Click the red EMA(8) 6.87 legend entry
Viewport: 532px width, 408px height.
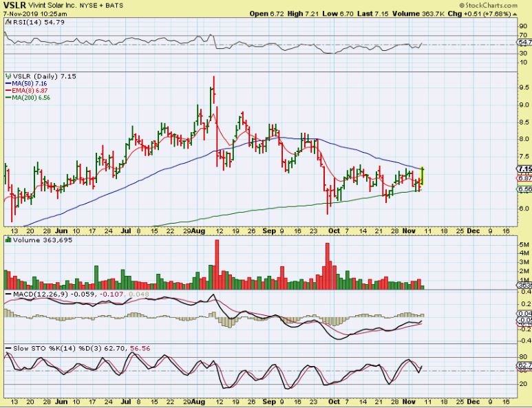[26, 91]
